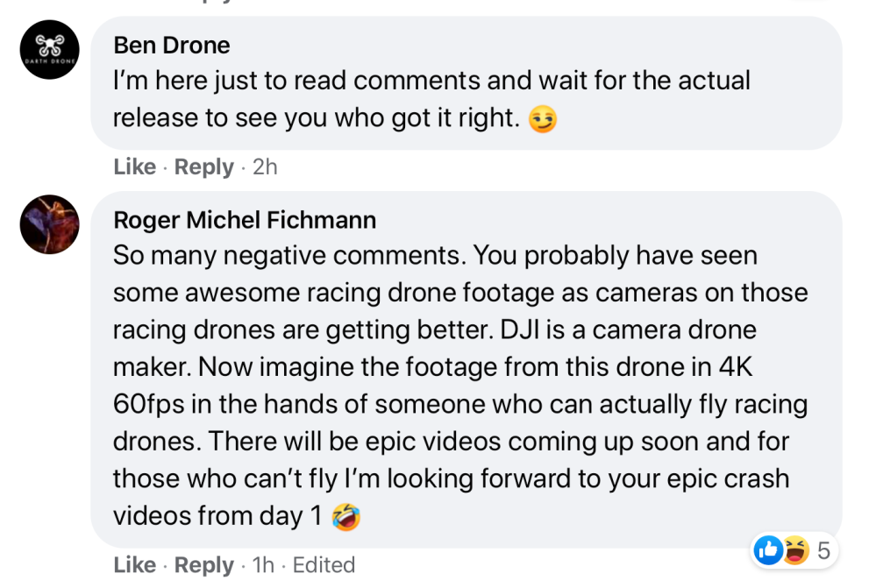Click the Darth Drone logo avatar
Image resolution: width=876 pixels, height=588 pixels.
click(x=50, y=50)
